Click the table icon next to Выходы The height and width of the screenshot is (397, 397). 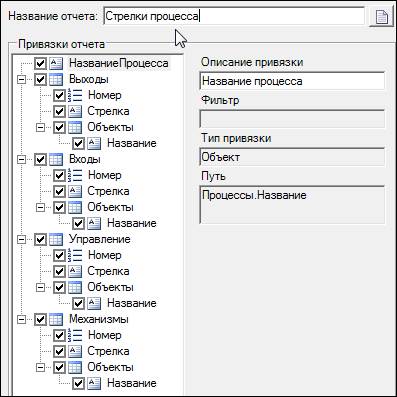click(x=56, y=79)
